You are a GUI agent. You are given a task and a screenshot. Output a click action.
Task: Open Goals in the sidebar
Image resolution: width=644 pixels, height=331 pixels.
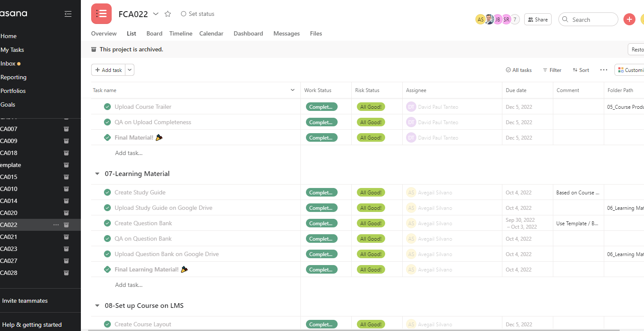click(8, 104)
